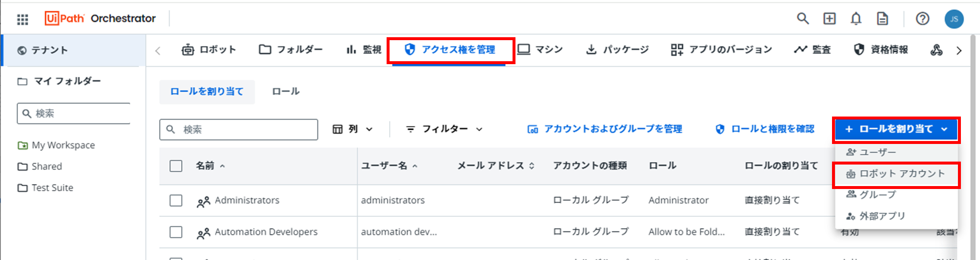Select all rows with header checkbox

coord(176,166)
